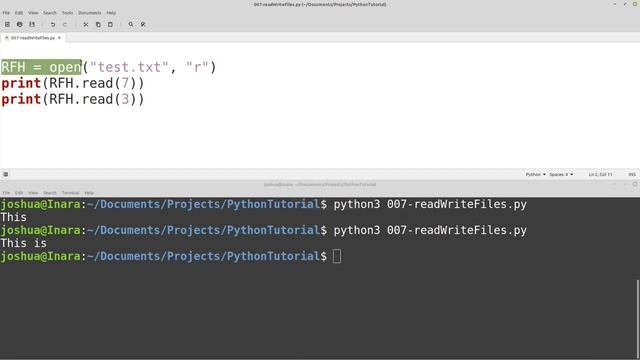640x360 pixels.
Task: Open find and replace tool
Action: 143,24
